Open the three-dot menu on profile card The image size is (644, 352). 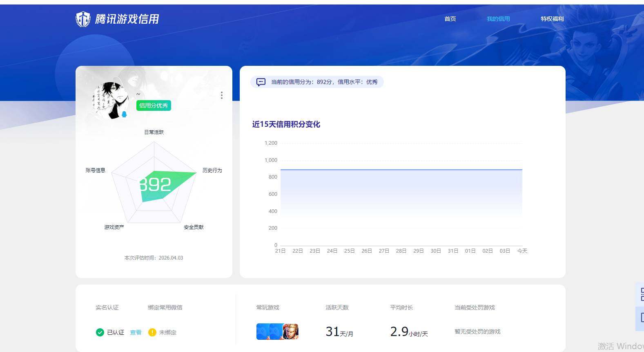pyautogui.click(x=221, y=95)
